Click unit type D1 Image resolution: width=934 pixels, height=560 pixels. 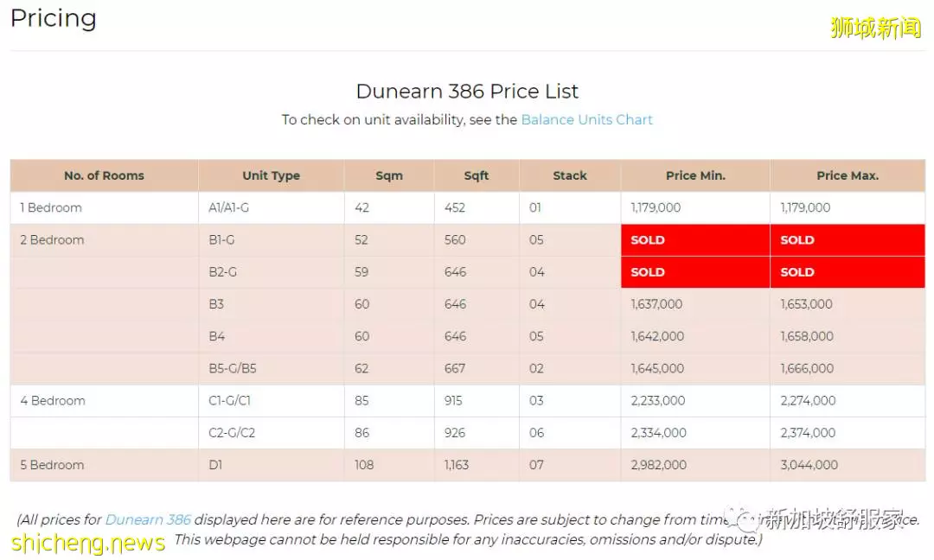(x=215, y=465)
